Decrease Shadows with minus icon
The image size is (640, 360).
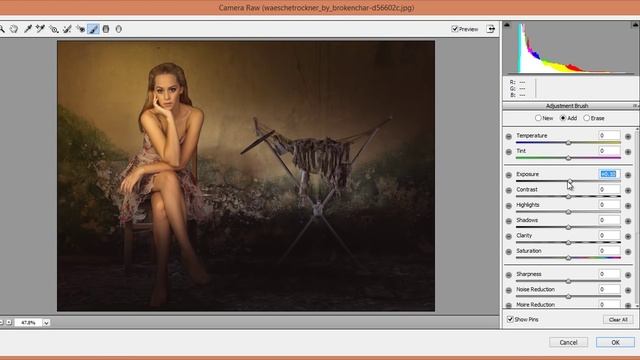[509, 221]
